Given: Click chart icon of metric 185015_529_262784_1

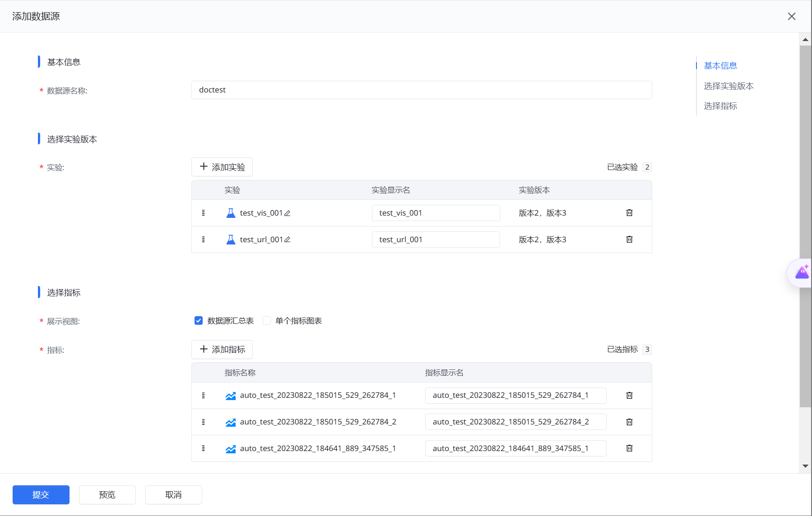Looking at the screenshot, I should (x=231, y=396).
